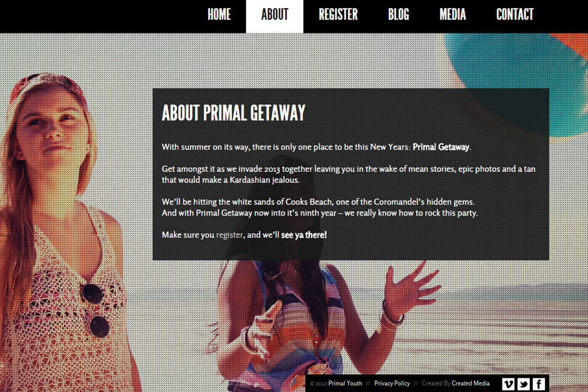Open the Facebook icon in footer
This screenshot has width=588, height=392.
coord(539,384)
